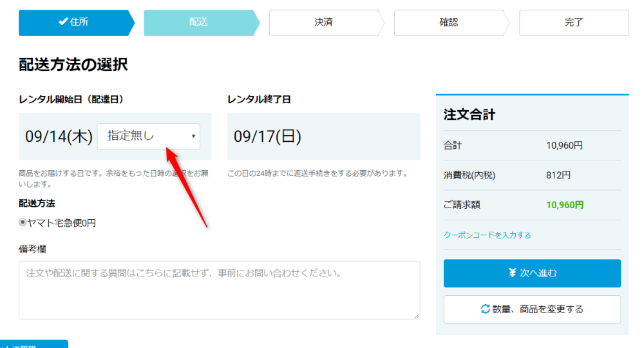
Task: Click the refresh icon beside 数量、商品を変更する
Action: [486, 309]
